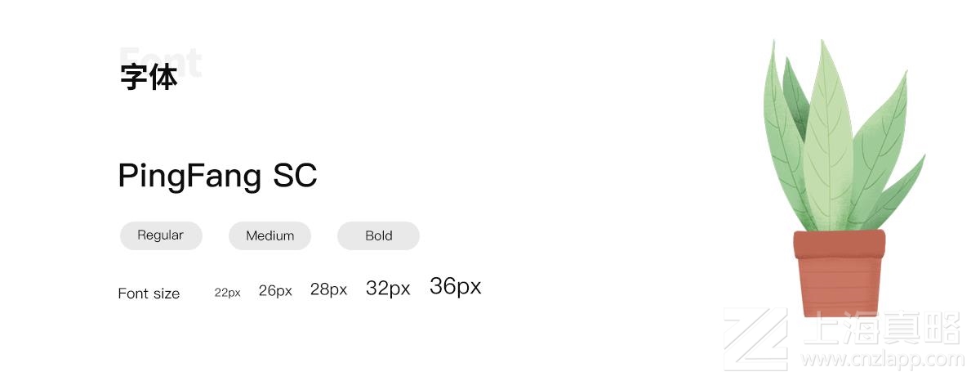Click the Z-shaped watermark logo
980x381 pixels.
pyautogui.click(x=755, y=339)
